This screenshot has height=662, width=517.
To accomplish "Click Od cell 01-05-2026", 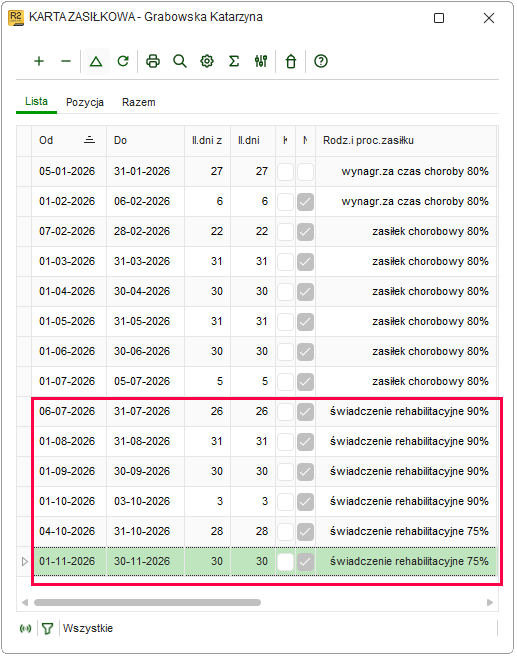I will 67,321.
